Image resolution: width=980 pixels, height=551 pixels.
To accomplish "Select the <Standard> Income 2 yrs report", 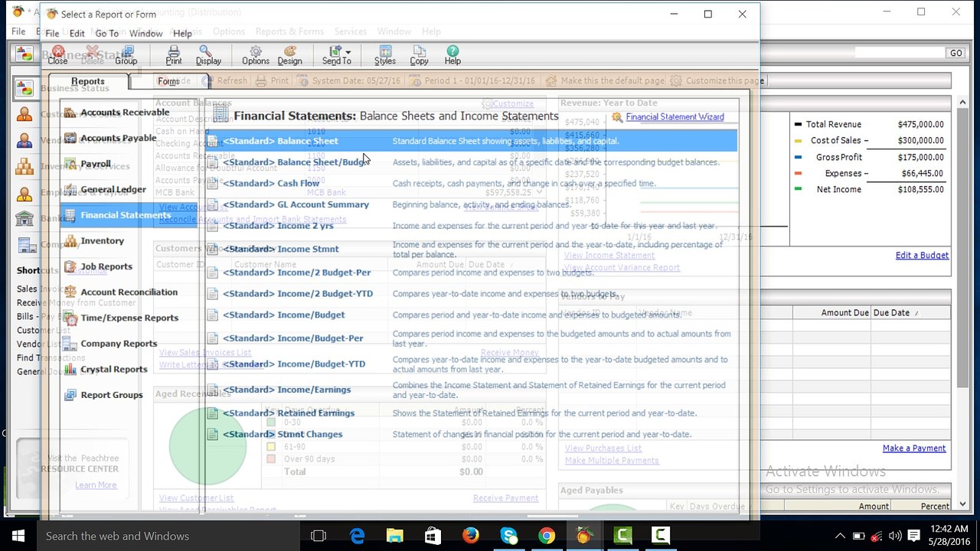I will coord(471,226).
